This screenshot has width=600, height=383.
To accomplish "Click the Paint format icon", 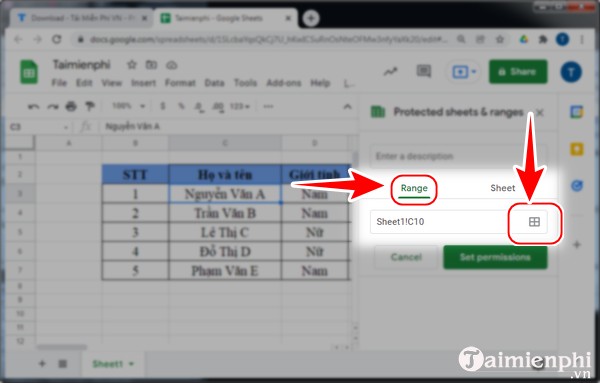I will coord(90,106).
